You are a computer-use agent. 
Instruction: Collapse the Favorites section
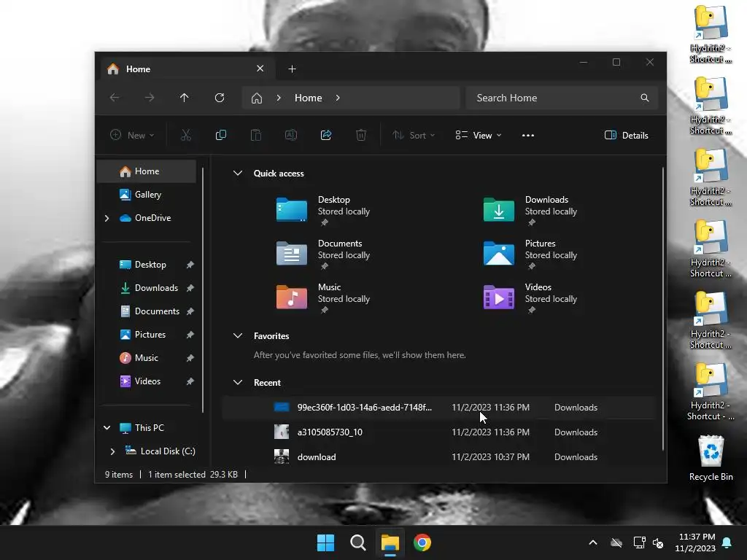238,335
